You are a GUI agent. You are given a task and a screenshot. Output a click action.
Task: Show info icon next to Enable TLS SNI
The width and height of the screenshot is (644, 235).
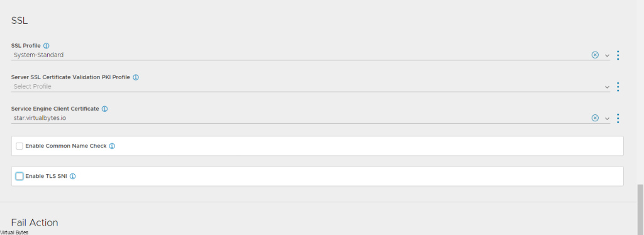coord(73,177)
